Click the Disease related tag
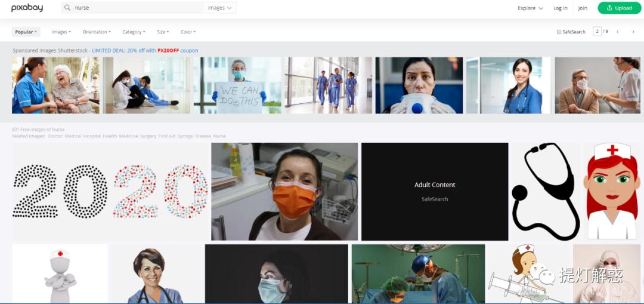The height and width of the screenshot is (304, 644). [203, 136]
